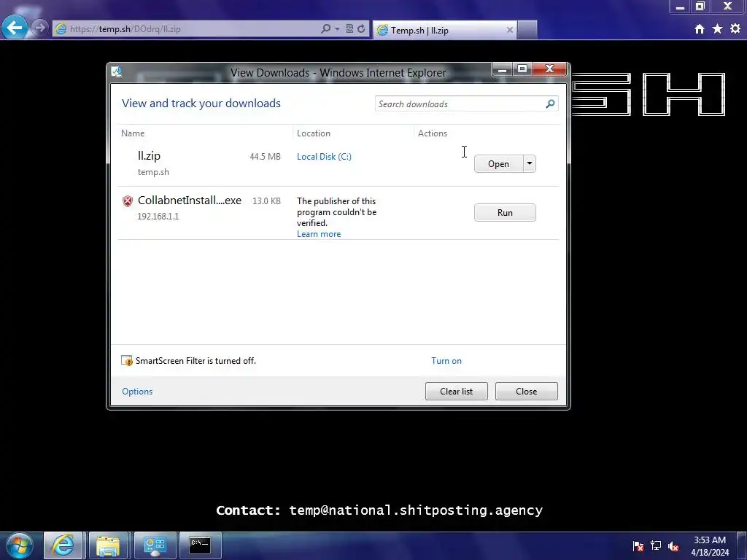Click the 13.0 KB size value
This screenshot has height=560, width=747.
click(267, 201)
